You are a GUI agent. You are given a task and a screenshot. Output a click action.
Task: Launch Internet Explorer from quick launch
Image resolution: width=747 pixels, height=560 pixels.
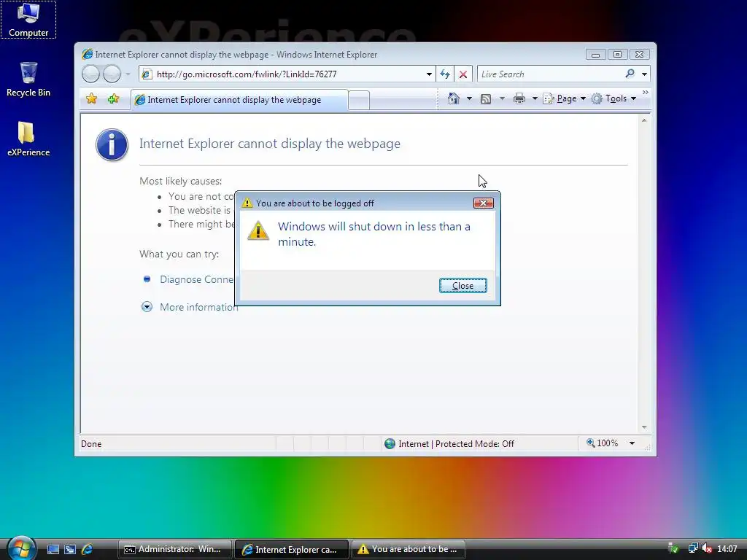tap(88, 550)
